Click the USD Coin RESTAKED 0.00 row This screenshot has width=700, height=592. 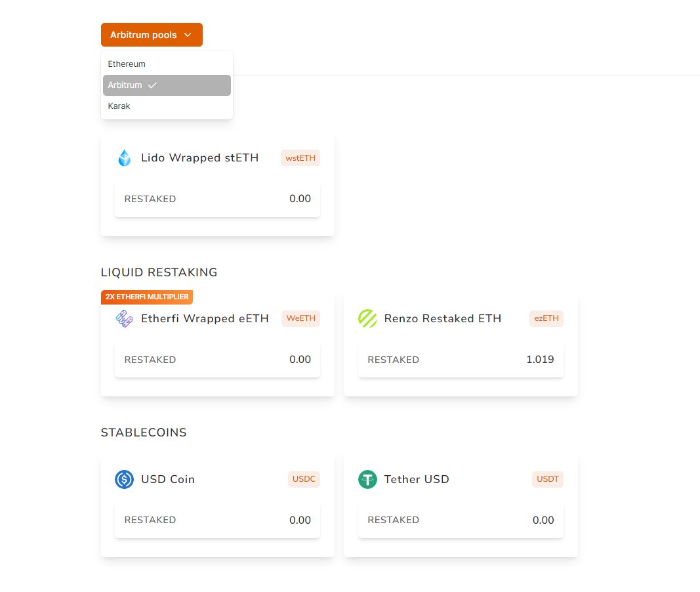[x=217, y=520]
